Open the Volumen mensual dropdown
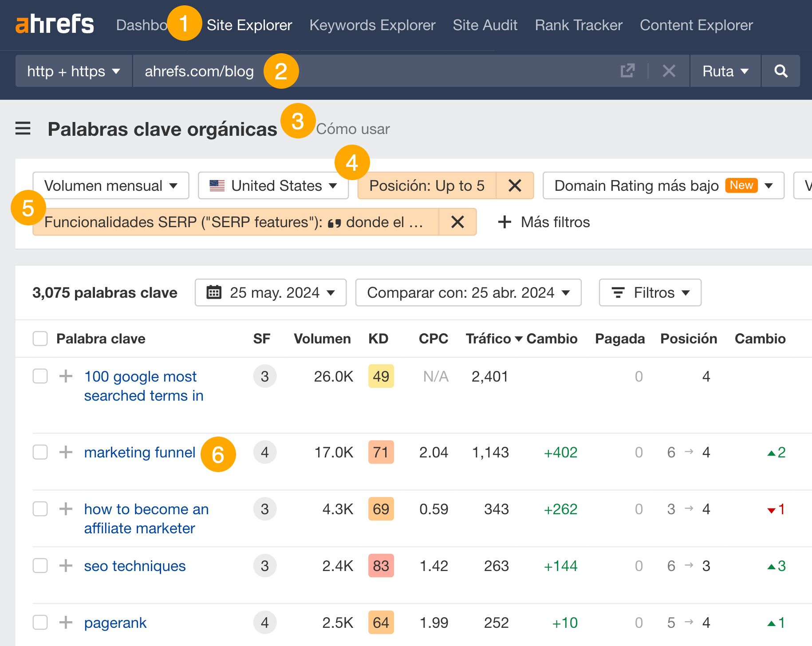Screen dimensions: 812x646 tap(111, 185)
